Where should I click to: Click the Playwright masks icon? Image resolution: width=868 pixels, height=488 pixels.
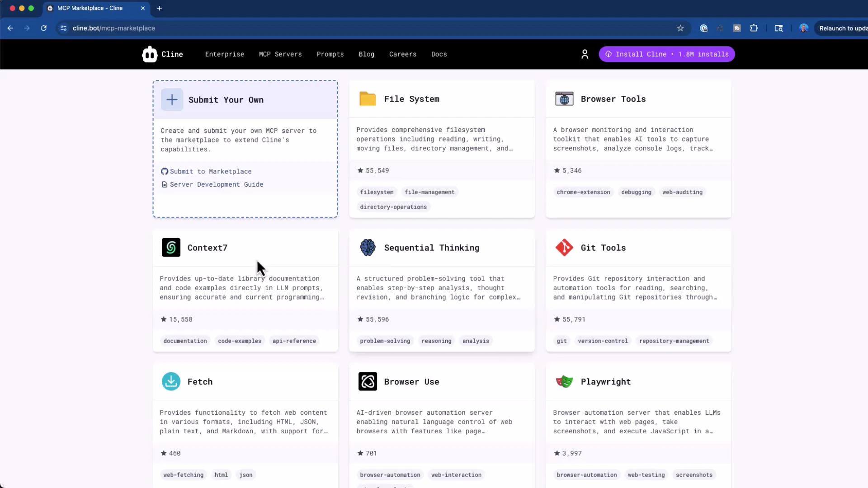pos(564,381)
